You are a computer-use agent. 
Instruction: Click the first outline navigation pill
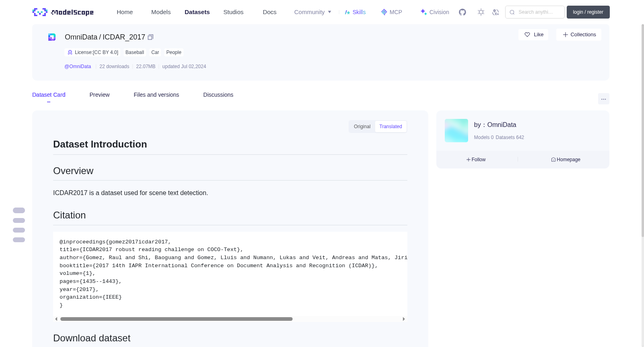(x=19, y=210)
